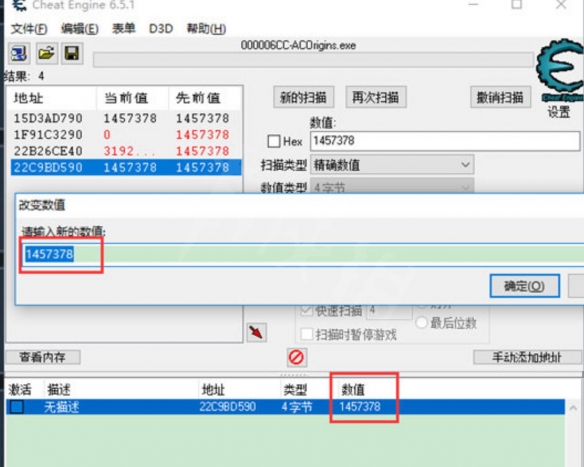Screen dimensions: 584x467
Task: Click the 4字节 type cell in address list
Action: coord(297,407)
